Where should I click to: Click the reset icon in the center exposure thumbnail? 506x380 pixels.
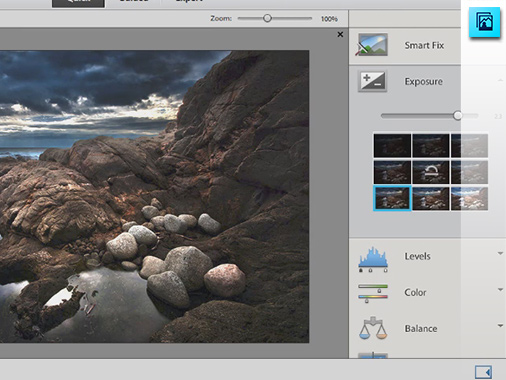tap(431, 172)
